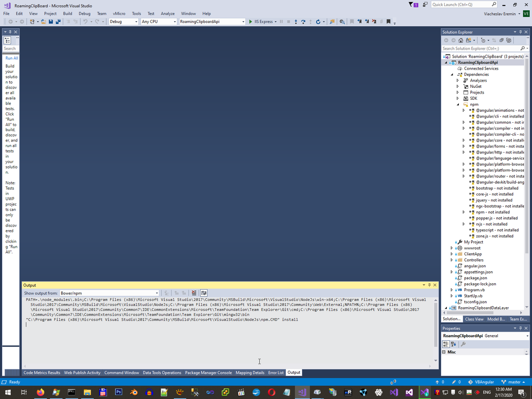Collapse the Dependencies tree node
The height and width of the screenshot is (399, 532).
[452, 74]
